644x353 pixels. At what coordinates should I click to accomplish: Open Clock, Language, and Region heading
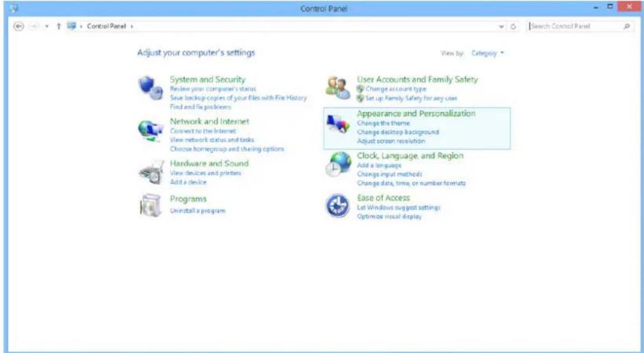coord(410,156)
